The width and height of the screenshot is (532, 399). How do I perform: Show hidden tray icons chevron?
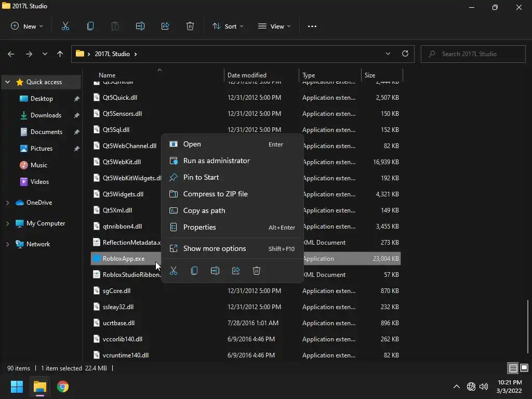click(x=457, y=387)
